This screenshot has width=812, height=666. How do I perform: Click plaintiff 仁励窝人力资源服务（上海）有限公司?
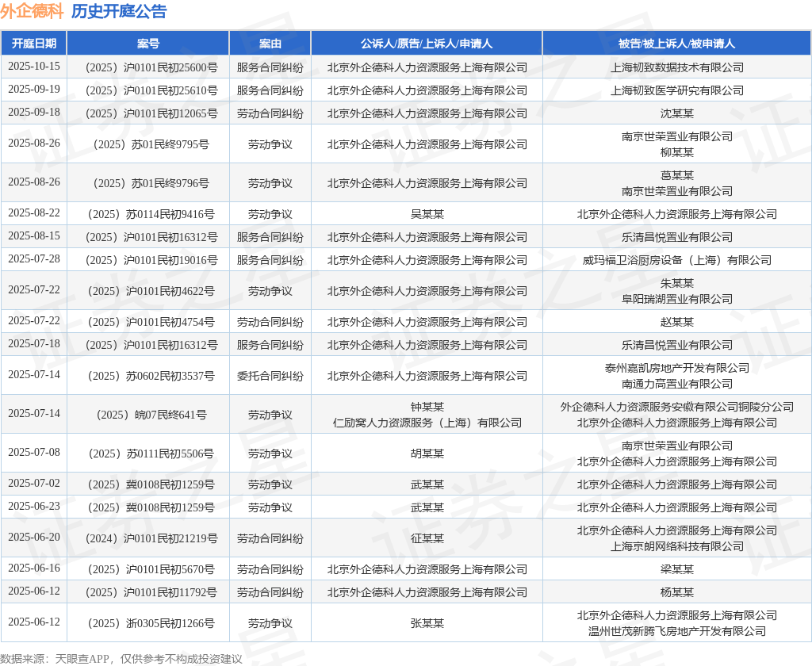(x=427, y=423)
